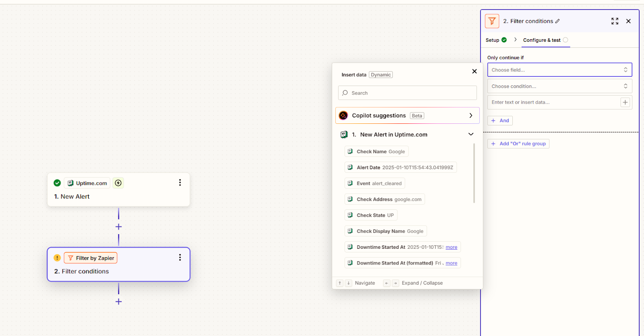Select the 2. Filter conditions step card
The height and width of the screenshot is (336, 644).
(118, 264)
